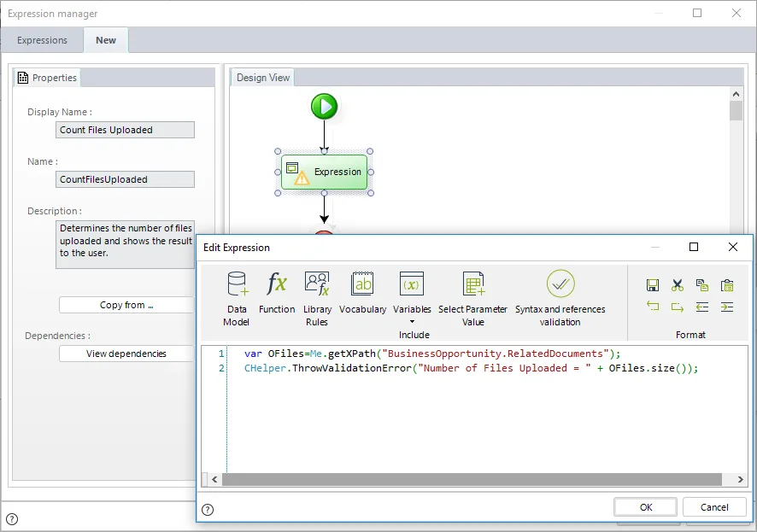Click the green Start node in Design View
The image size is (757, 532).
pos(324,107)
